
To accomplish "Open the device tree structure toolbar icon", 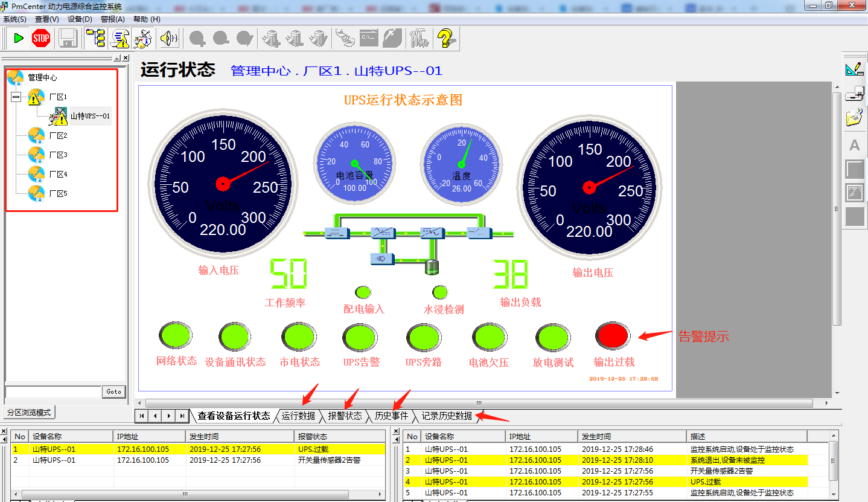I will point(95,39).
